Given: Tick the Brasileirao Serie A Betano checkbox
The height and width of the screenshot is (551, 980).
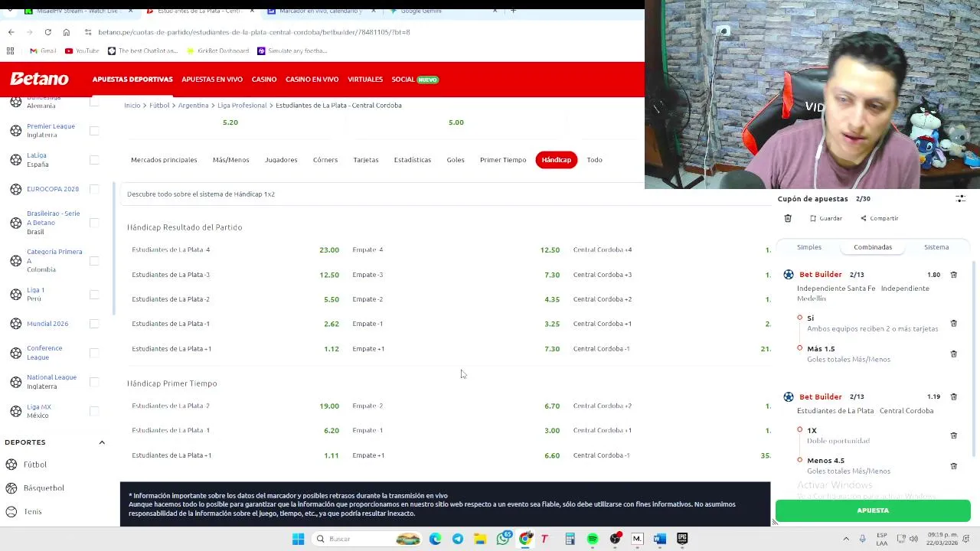Looking at the screenshot, I should (x=94, y=223).
